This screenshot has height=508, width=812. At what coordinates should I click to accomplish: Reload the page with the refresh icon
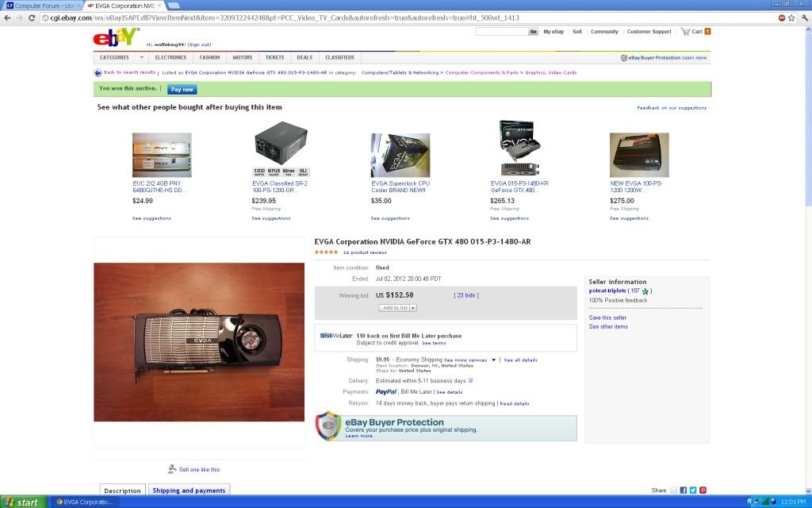[x=32, y=17]
